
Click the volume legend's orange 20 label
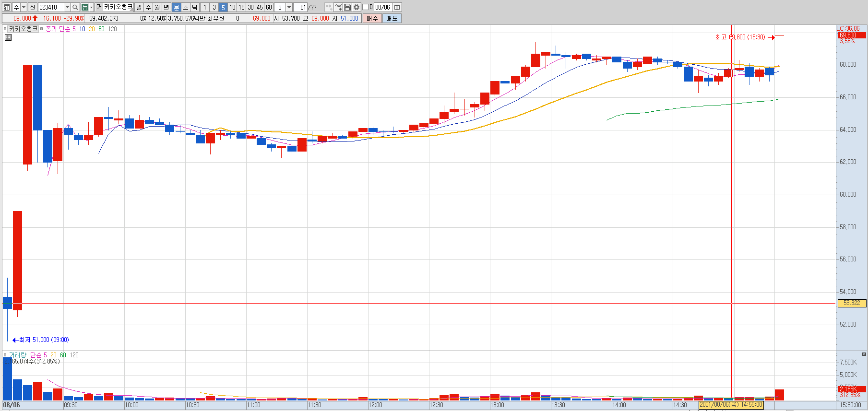click(x=53, y=355)
